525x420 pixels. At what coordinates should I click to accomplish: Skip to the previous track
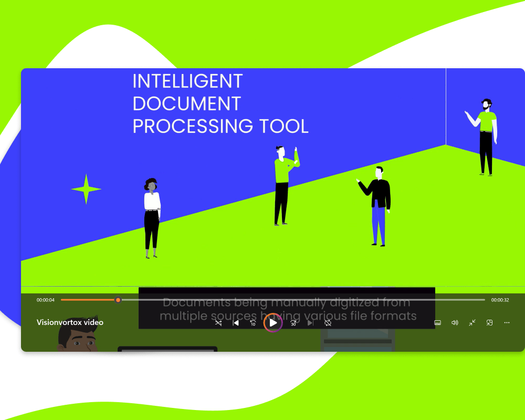point(236,323)
